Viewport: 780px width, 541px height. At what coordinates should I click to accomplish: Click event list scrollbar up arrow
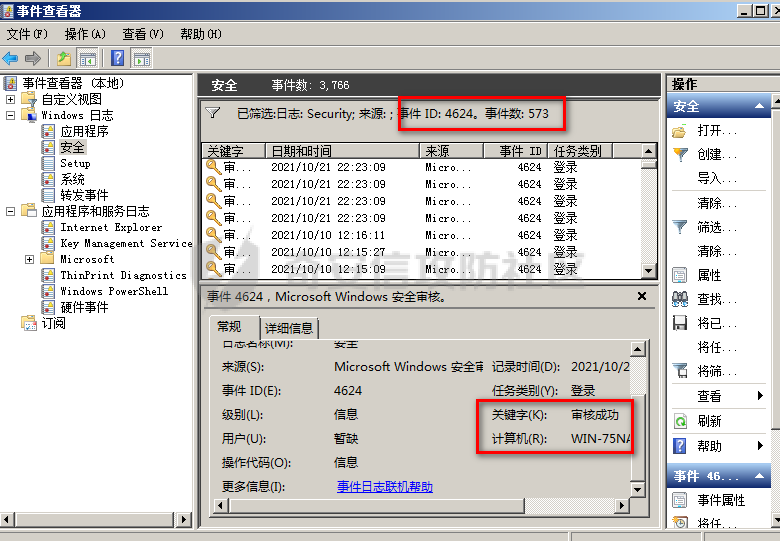click(x=648, y=151)
